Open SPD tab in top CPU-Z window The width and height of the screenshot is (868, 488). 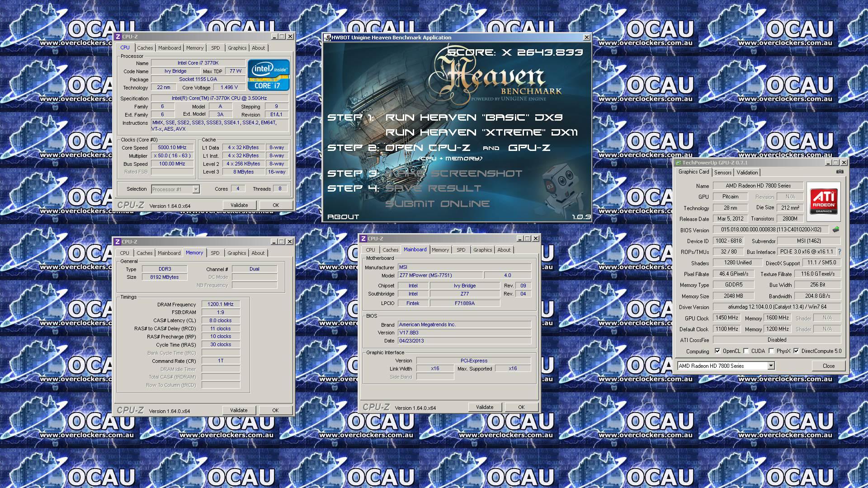point(216,48)
